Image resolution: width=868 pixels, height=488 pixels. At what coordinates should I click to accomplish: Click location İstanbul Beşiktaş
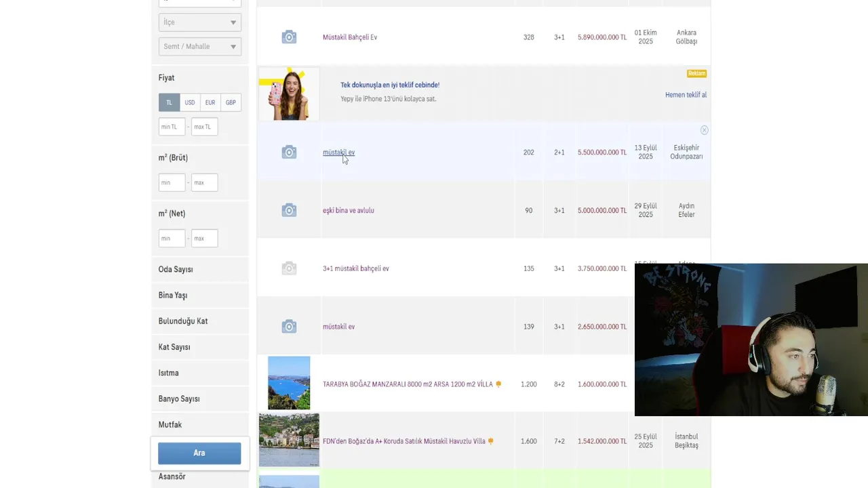[686, 441]
